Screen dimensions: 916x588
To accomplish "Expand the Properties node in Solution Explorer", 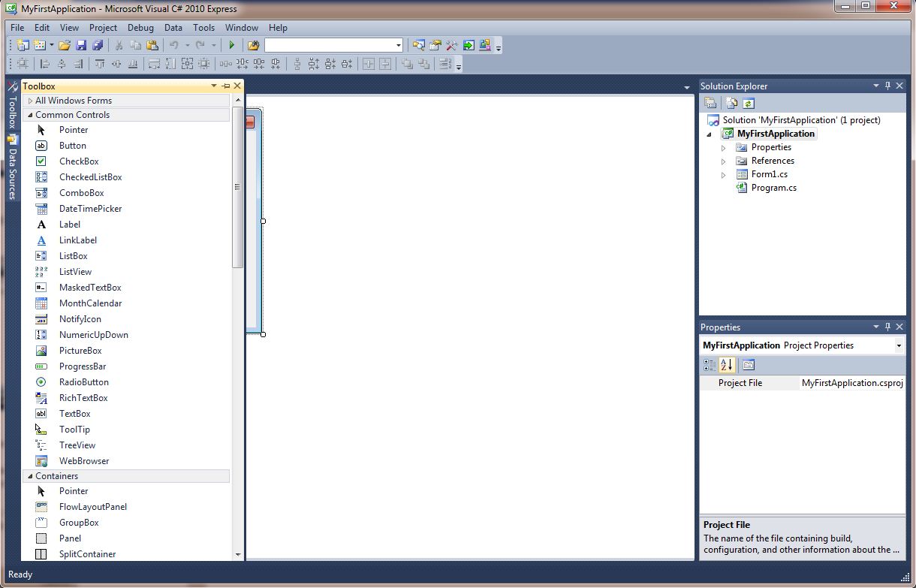I will click(x=724, y=148).
